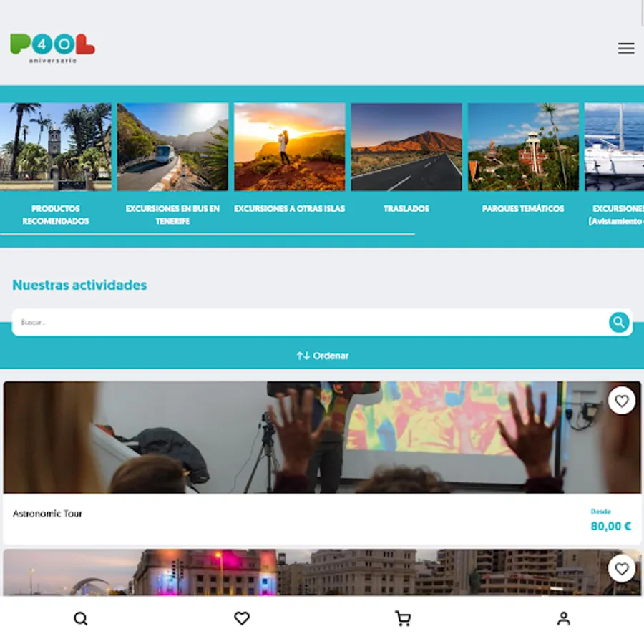
Task: Click the category carousel scroll indicator bar
Action: pyautogui.click(x=208, y=235)
